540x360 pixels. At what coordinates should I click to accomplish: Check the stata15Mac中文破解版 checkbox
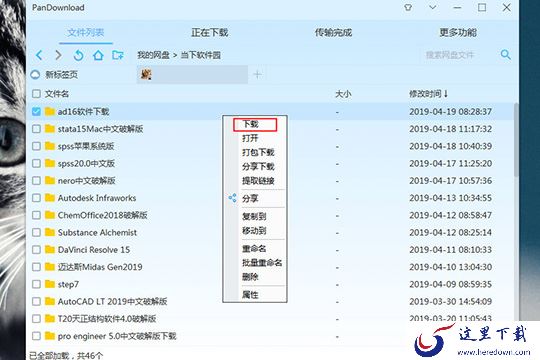36,129
